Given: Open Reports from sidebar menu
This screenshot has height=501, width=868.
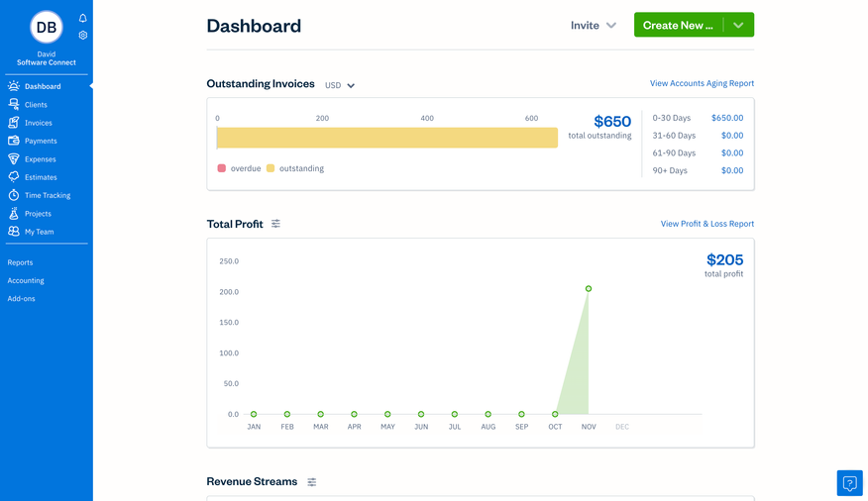Looking at the screenshot, I should point(20,262).
